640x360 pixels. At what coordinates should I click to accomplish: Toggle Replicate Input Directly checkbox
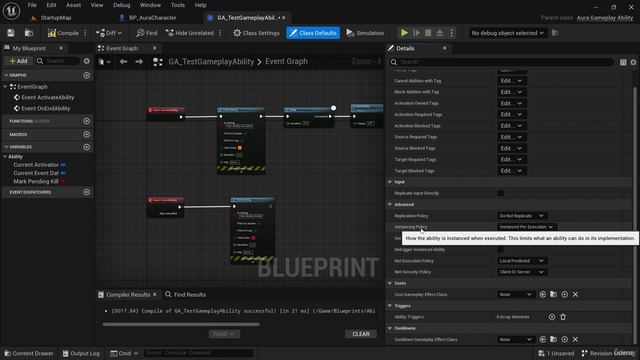click(500, 193)
